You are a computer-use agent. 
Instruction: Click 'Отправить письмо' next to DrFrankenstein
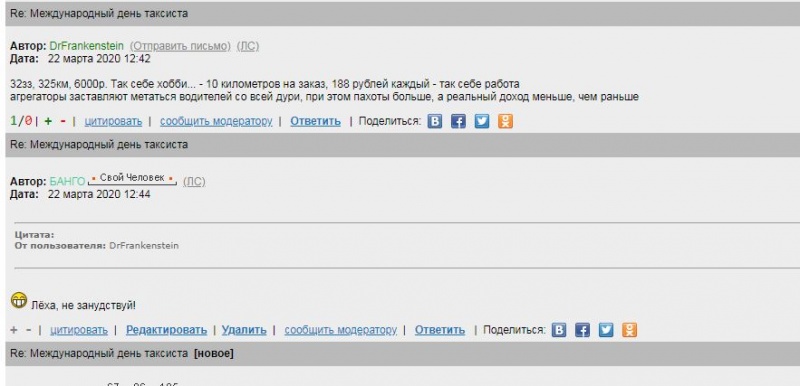180,46
